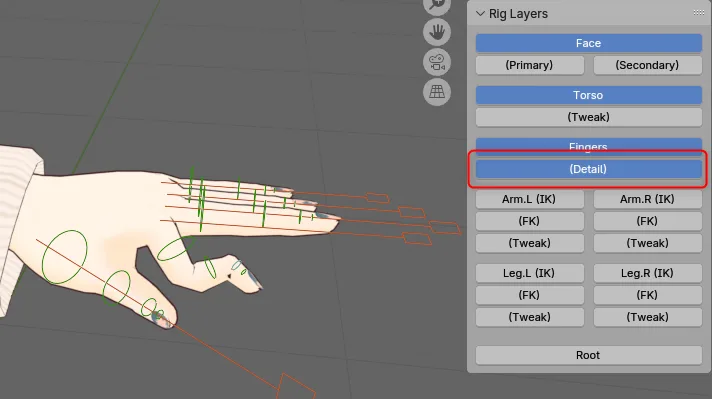Click the zoom magnifier icon
Image resolution: width=712 pixels, height=399 pixels.
pyautogui.click(x=437, y=5)
